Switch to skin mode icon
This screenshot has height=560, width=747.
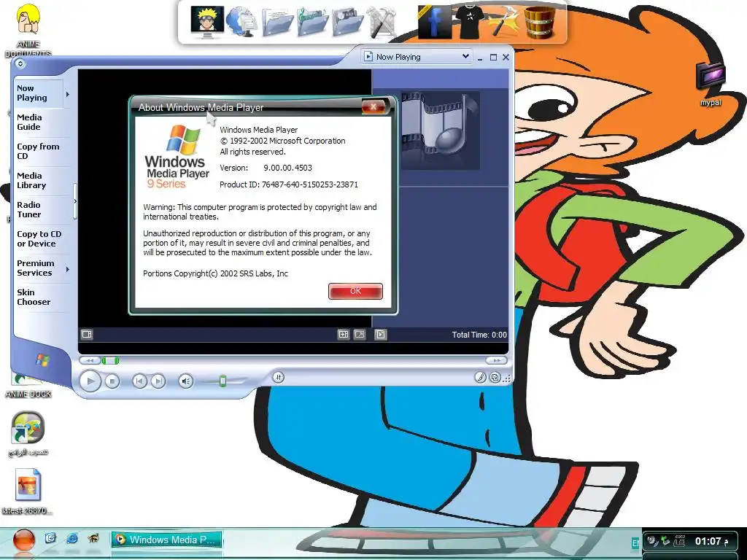coord(495,378)
